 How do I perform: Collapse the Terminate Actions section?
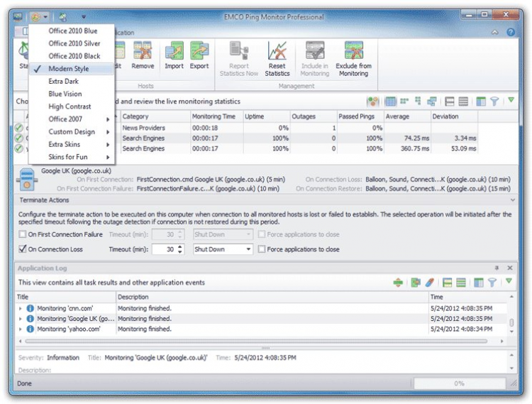coord(512,200)
